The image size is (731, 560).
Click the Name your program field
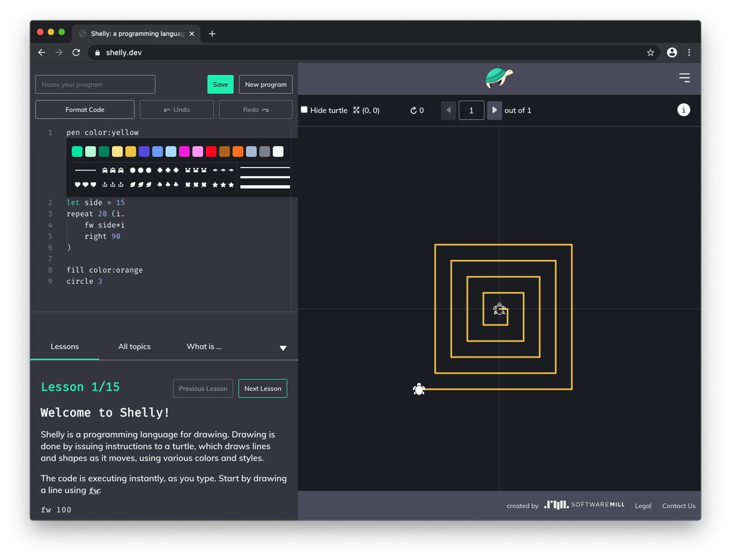coord(96,85)
